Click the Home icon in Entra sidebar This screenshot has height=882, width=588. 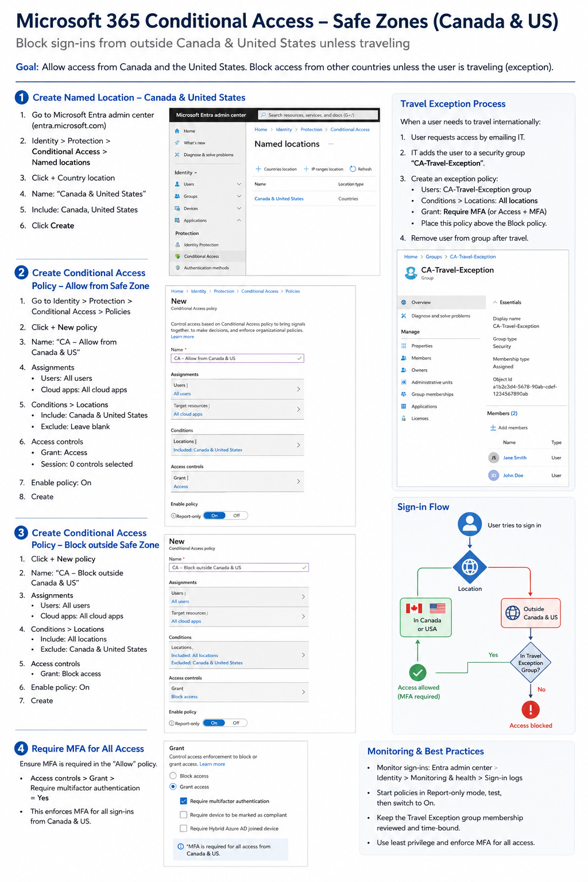tap(177, 131)
